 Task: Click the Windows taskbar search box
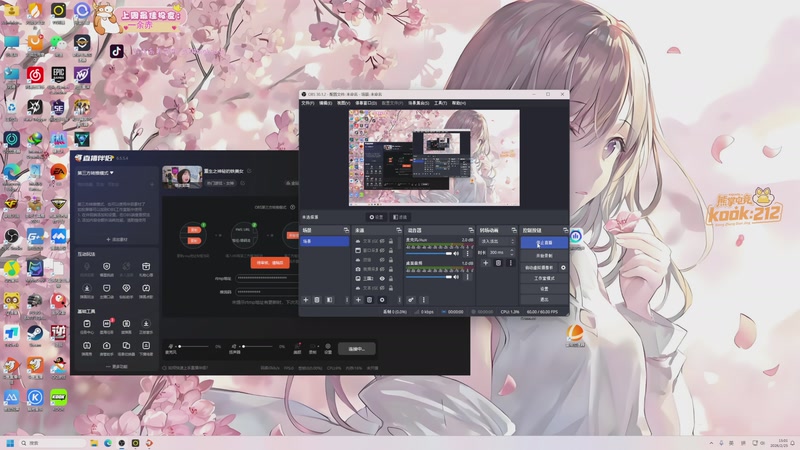(53, 443)
